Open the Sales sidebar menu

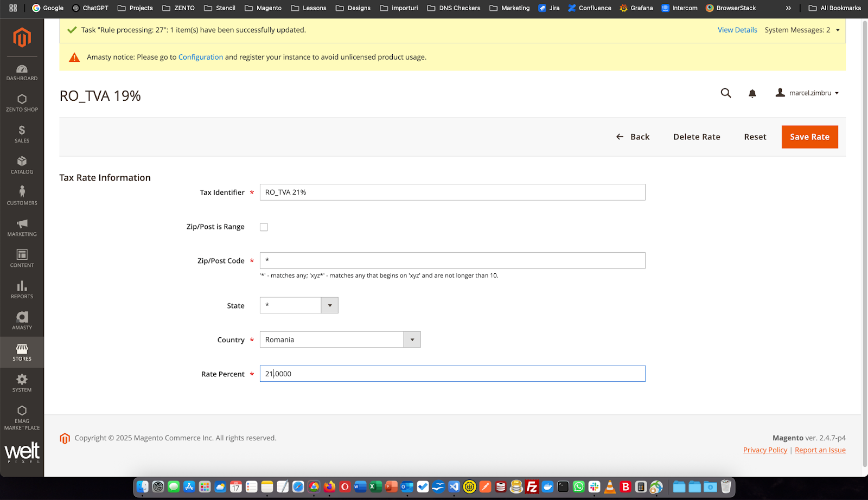point(22,134)
